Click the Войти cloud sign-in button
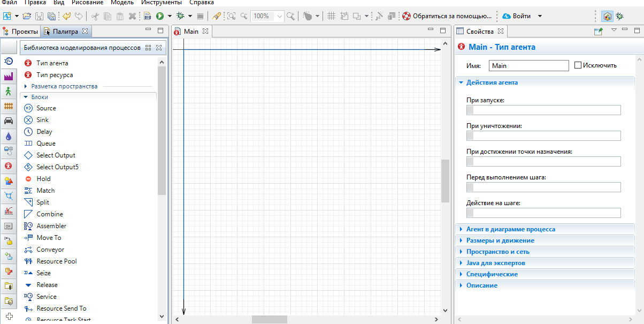Screen dimensions: 644x324 point(516,16)
